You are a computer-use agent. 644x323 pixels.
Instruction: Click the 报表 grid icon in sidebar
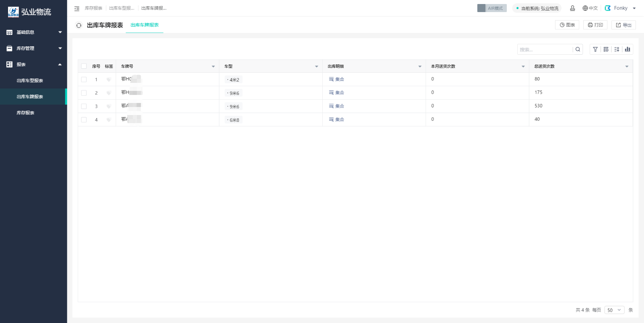point(9,64)
